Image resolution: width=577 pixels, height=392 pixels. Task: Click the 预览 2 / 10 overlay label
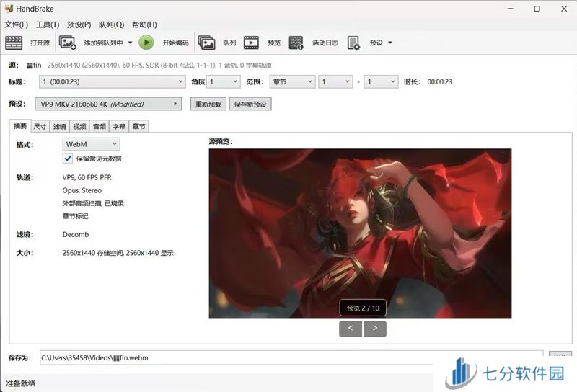click(363, 308)
